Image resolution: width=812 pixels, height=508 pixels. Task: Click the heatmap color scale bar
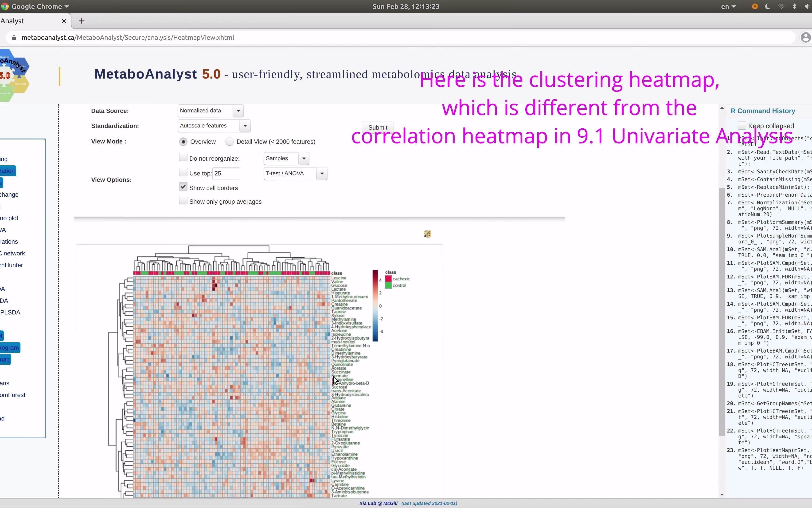point(375,306)
